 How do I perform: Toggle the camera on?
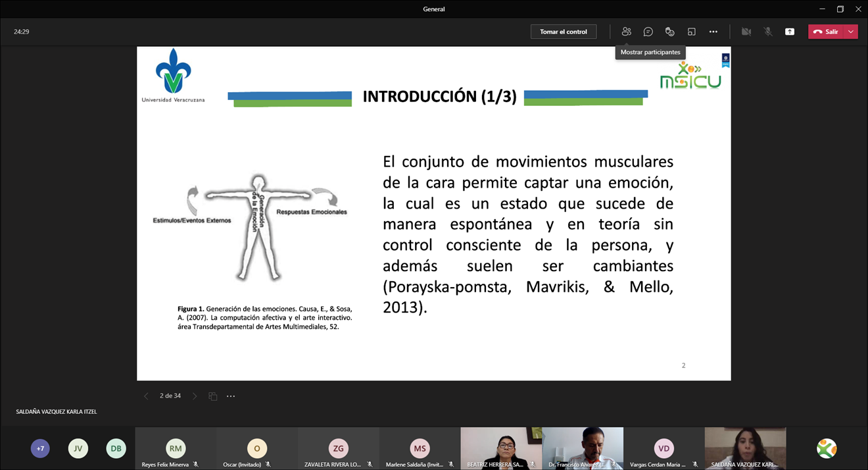click(746, 32)
